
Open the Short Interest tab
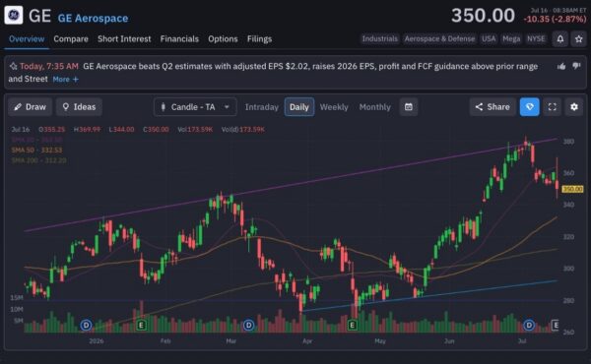coord(124,38)
